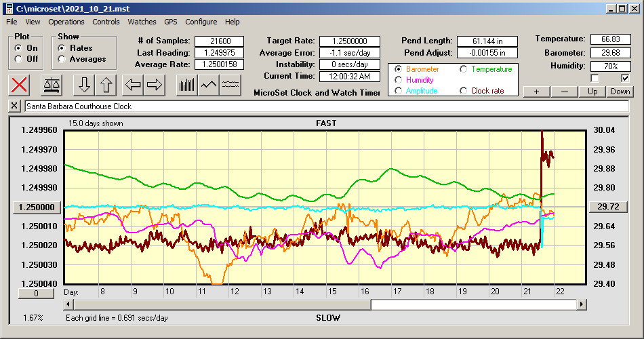
Task: Click the Last Reading value field
Action: tap(220, 53)
